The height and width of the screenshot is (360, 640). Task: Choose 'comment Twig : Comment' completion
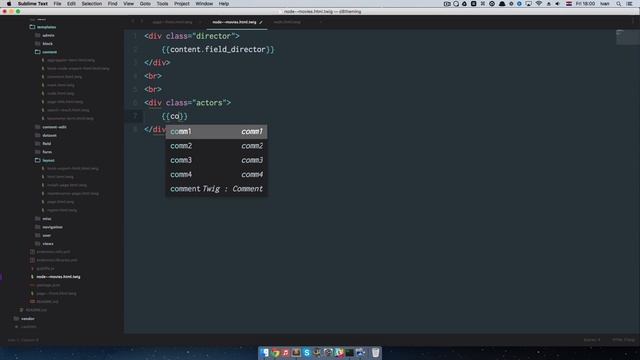(x=216, y=189)
